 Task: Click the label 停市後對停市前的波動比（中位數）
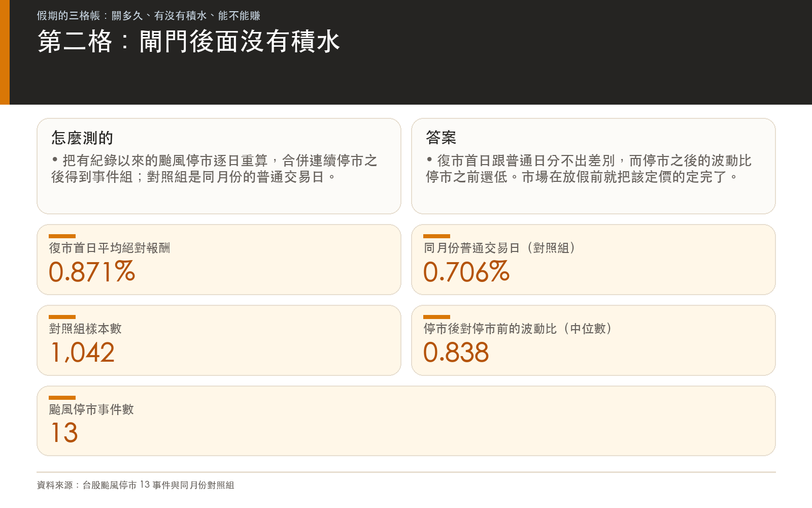pos(518,329)
